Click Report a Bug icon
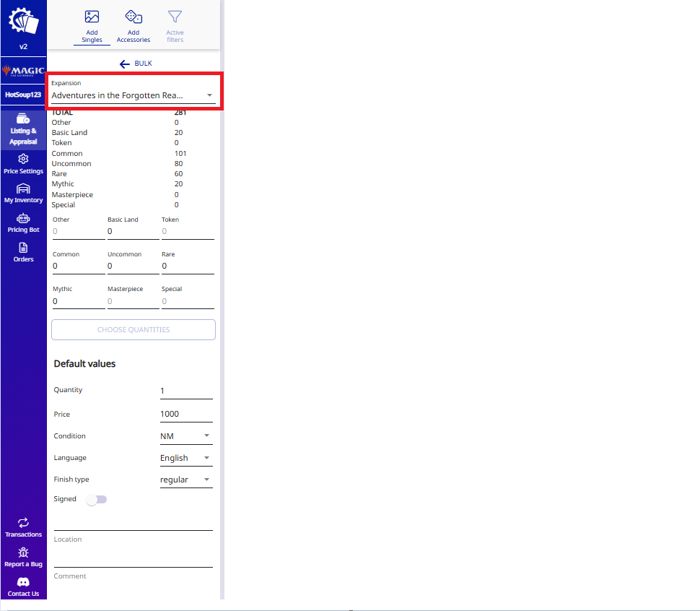Viewport: 700px width, 611px height. (x=23, y=553)
